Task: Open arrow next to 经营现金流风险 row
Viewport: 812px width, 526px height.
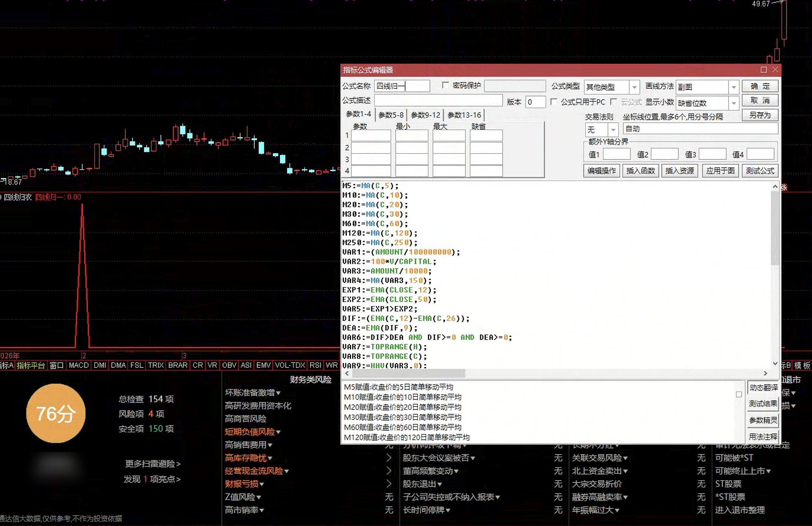Action: [389, 471]
